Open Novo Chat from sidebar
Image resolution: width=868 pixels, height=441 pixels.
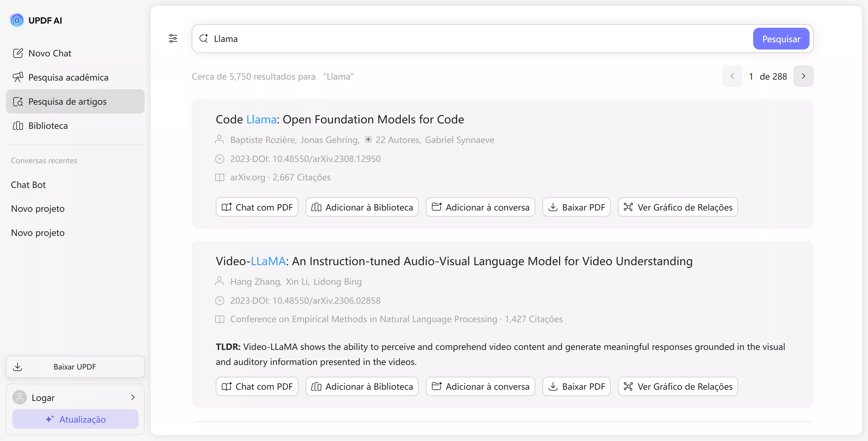(x=49, y=53)
